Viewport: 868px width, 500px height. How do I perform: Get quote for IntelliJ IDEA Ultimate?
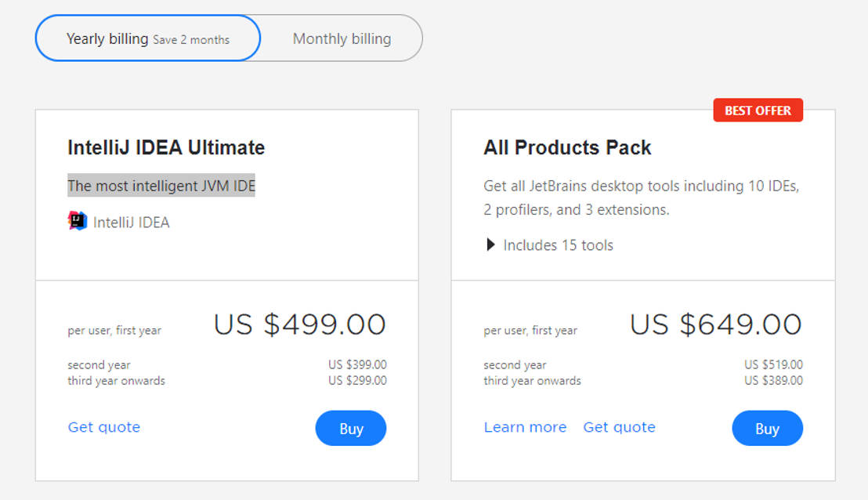104,427
